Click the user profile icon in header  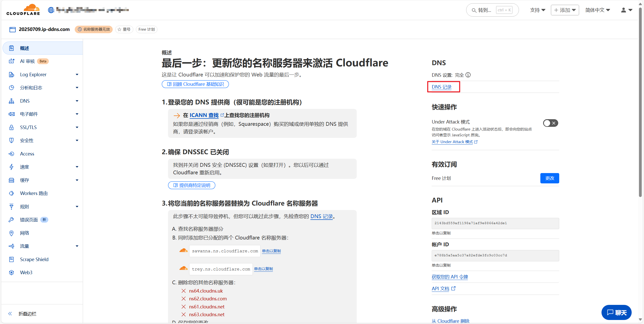(x=623, y=10)
